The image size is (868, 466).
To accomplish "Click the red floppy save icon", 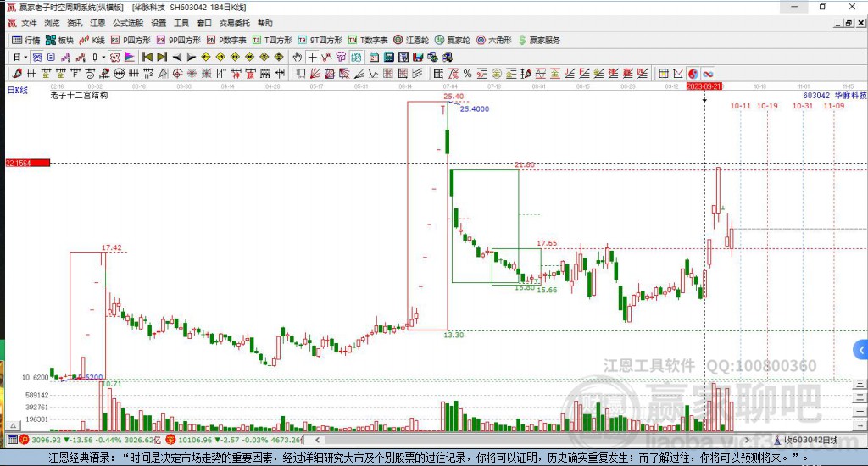I will tap(418, 57).
